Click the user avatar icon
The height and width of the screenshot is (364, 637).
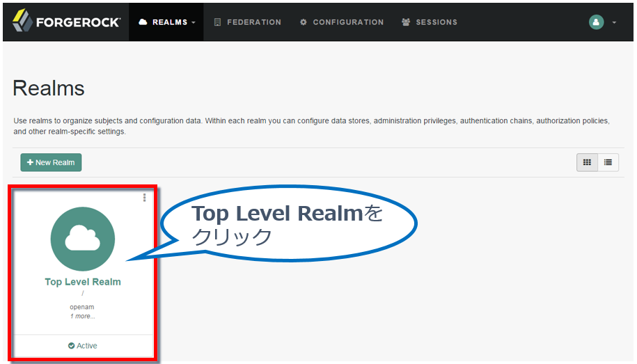tap(597, 22)
